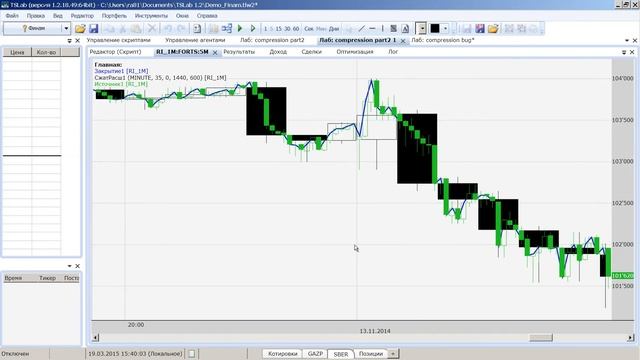Switch to the Оптимизация sub-tab

(x=355, y=52)
